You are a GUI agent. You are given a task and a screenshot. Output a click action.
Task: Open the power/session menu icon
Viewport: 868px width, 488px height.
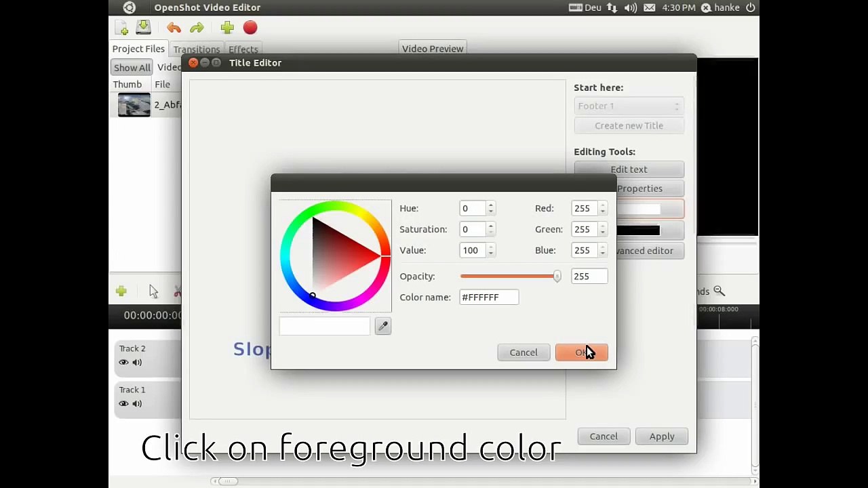click(x=751, y=7)
